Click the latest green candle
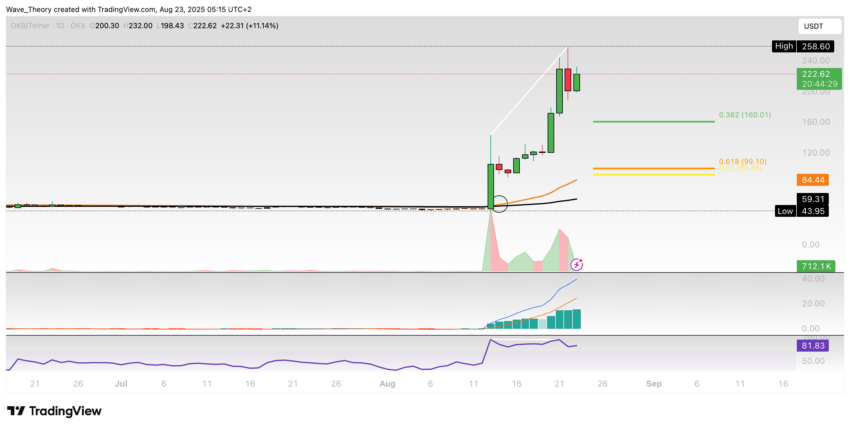Image resolution: width=850 pixels, height=429 pixels. point(577,82)
